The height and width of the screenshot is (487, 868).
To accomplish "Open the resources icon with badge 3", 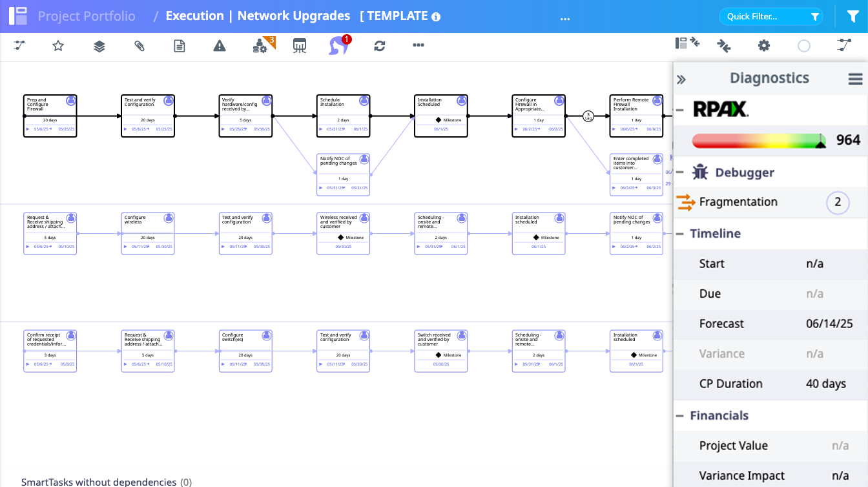I will pos(260,45).
